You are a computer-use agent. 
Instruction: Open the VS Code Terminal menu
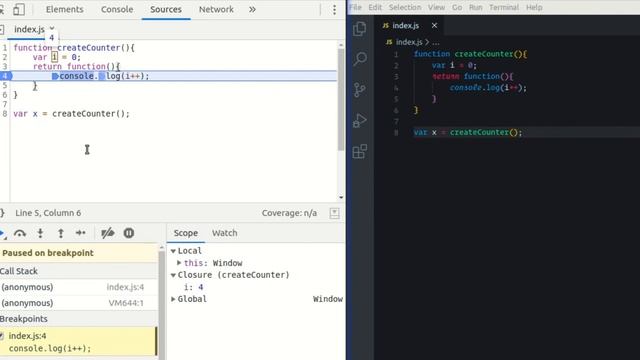click(x=504, y=7)
